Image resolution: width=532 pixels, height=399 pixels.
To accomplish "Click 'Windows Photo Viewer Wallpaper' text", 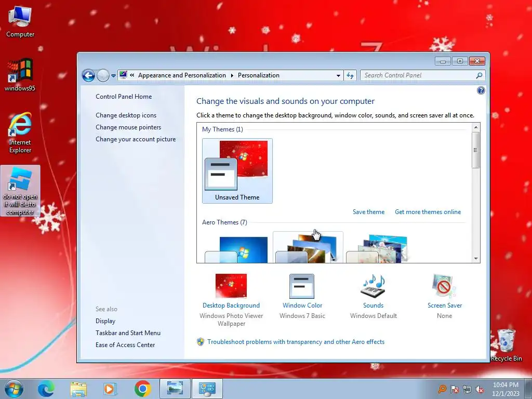I will click(231, 320).
